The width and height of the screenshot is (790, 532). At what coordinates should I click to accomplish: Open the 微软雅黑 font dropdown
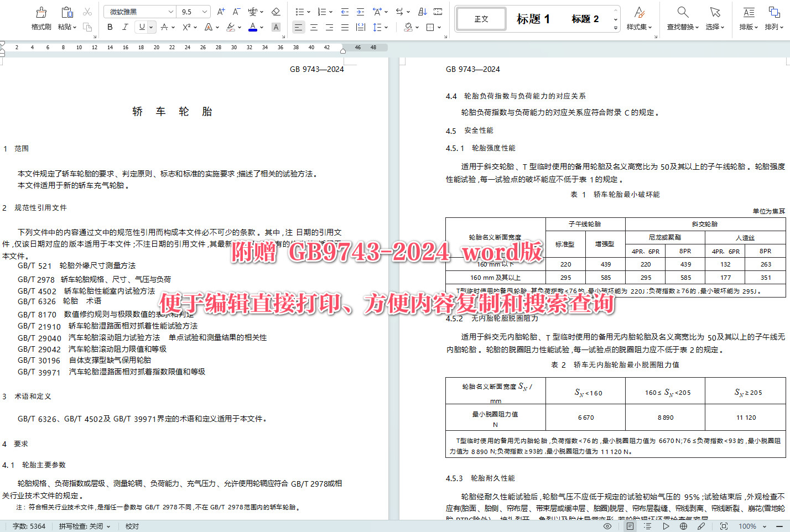click(x=170, y=11)
